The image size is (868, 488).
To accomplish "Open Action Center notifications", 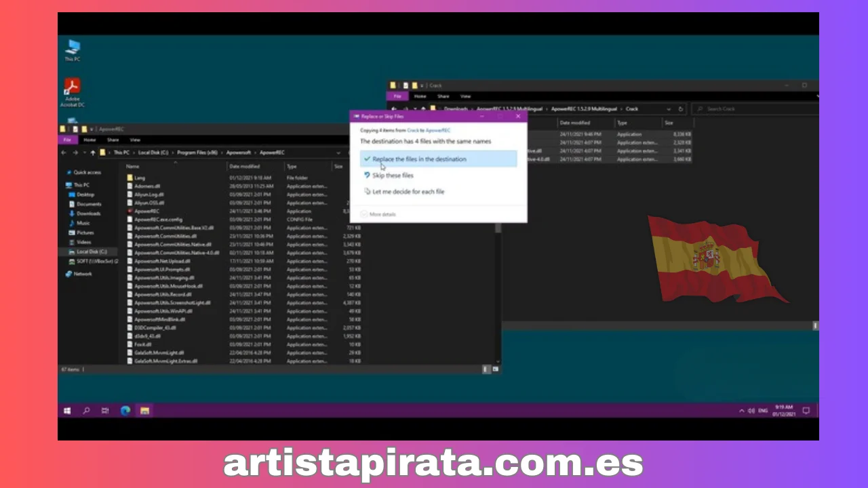I will pos(806,411).
